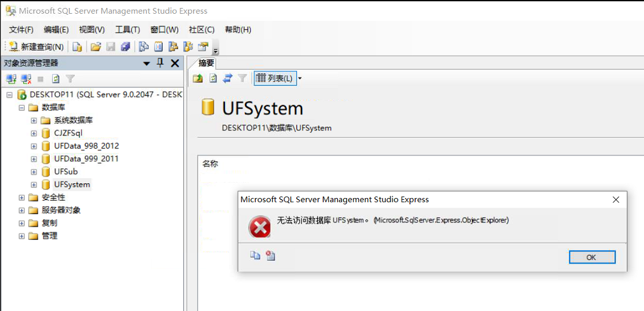Viewport: 644px width, 311px height.
Task: Open the Registered Servers toolbar icon
Action: [x=143, y=47]
